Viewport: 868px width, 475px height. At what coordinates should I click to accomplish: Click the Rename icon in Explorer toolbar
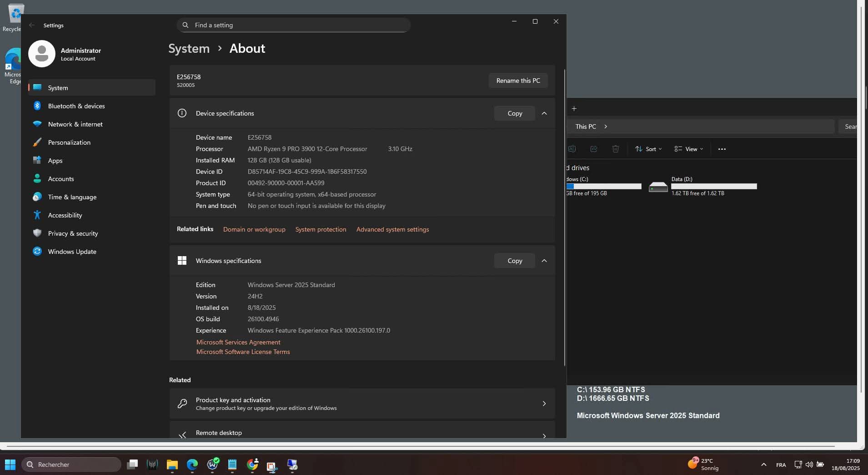coord(572,149)
